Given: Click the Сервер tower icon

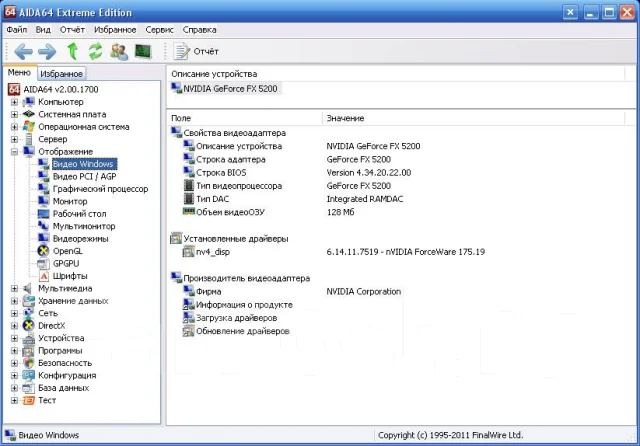Looking at the screenshot, I should 29,140.
